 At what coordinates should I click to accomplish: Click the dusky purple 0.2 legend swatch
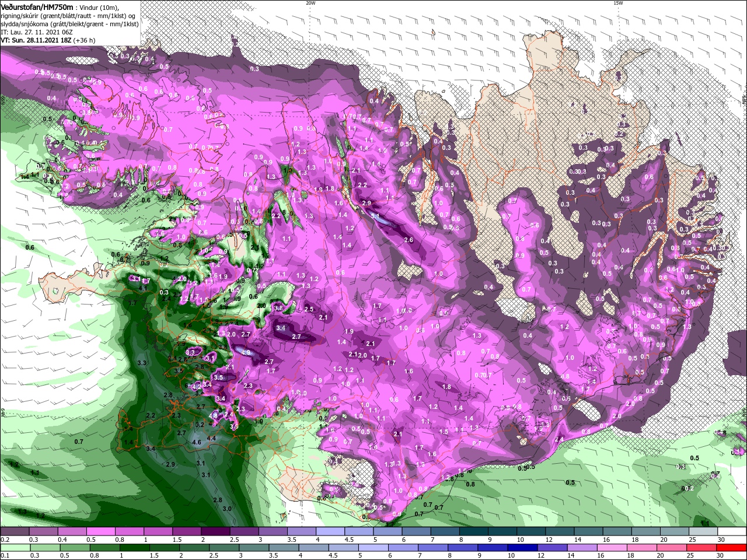point(15,531)
